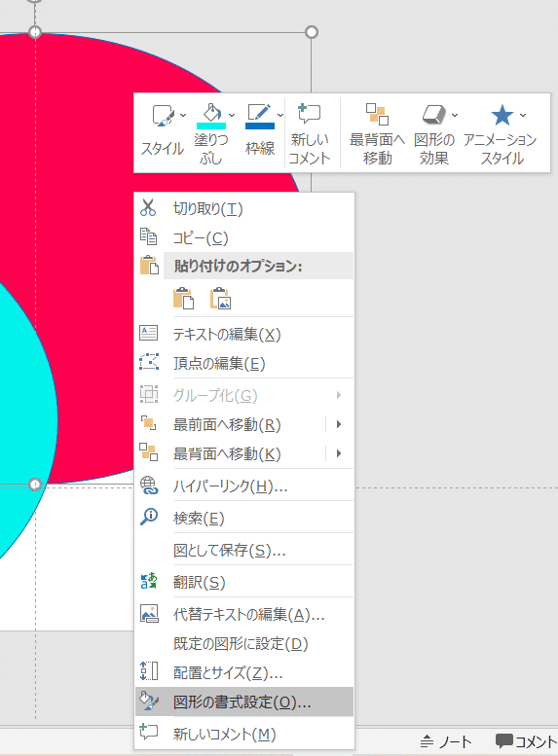Image resolution: width=558 pixels, height=756 pixels.
Task: Apply the 塗りつぶし fill bucket icon
Action: (211, 112)
